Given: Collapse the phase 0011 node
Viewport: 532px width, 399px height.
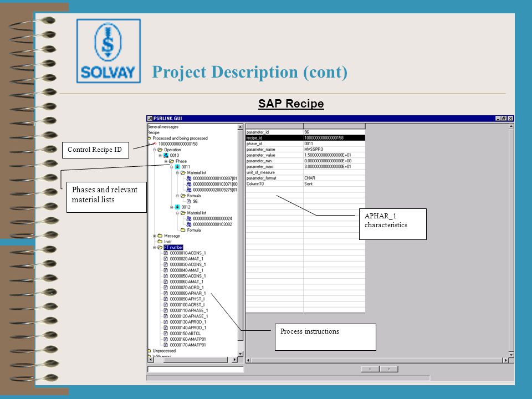Looking at the screenshot, I should (172, 167).
